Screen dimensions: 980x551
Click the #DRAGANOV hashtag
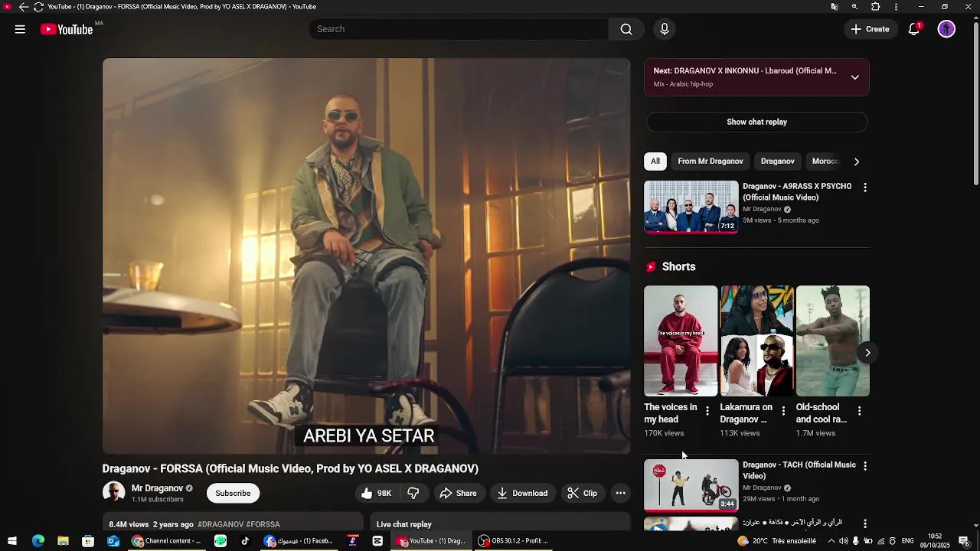pyautogui.click(x=220, y=524)
